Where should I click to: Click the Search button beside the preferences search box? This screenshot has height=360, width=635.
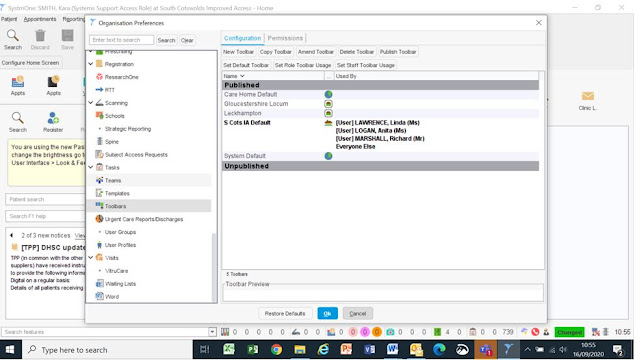166,40
